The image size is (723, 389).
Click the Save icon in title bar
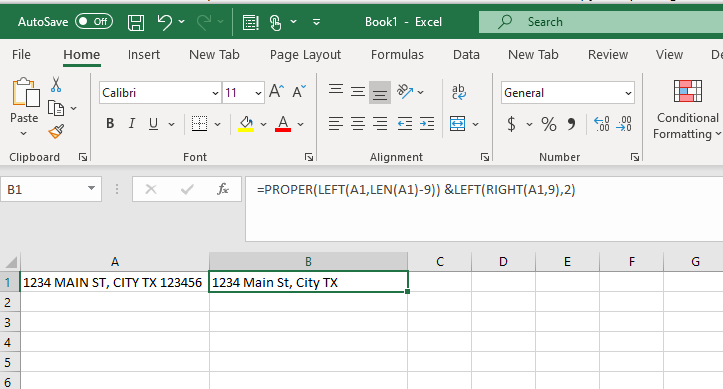click(x=136, y=22)
